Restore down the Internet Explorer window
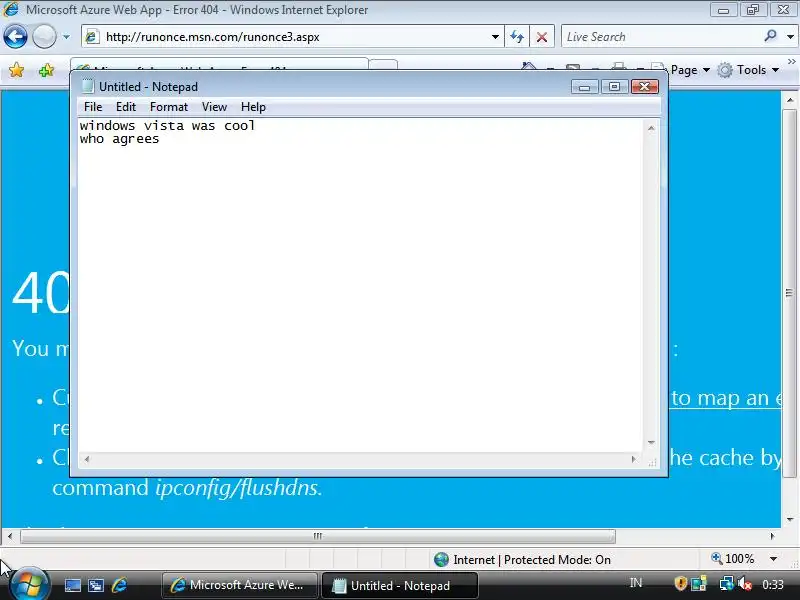The height and width of the screenshot is (600, 800). pyautogui.click(x=753, y=10)
